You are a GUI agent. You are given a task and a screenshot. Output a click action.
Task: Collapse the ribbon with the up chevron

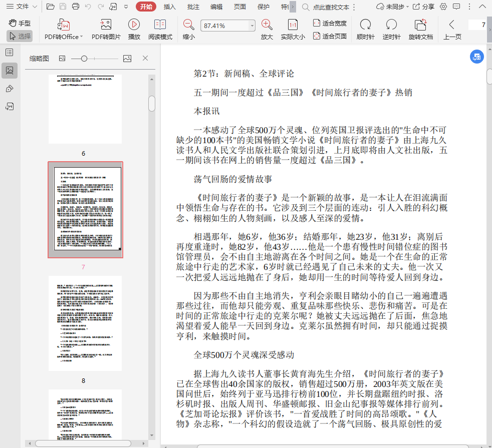(482, 7)
